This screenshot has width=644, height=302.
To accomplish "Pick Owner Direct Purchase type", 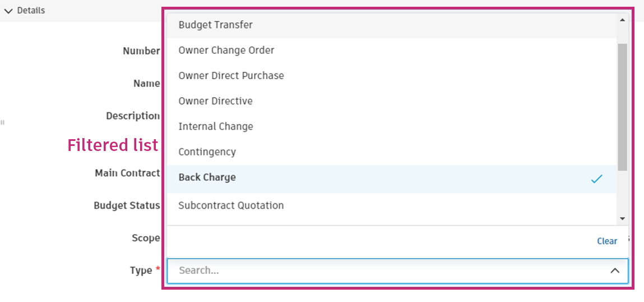I will click(x=231, y=75).
